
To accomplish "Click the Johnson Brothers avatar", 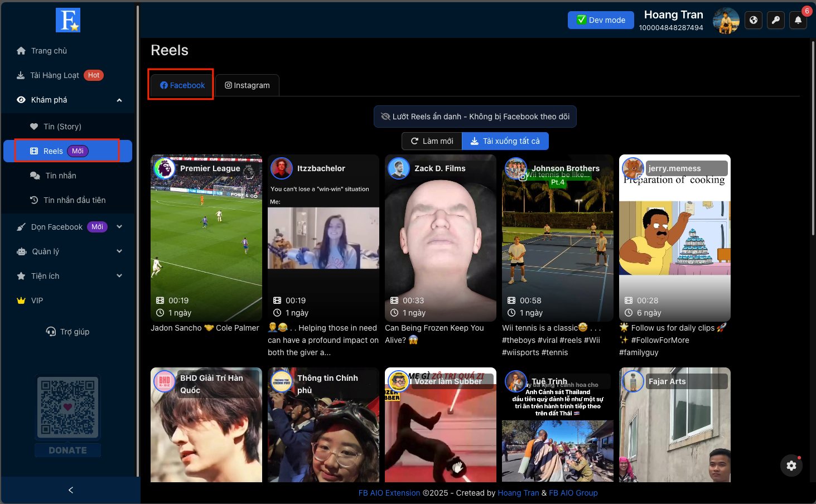I will tap(516, 168).
